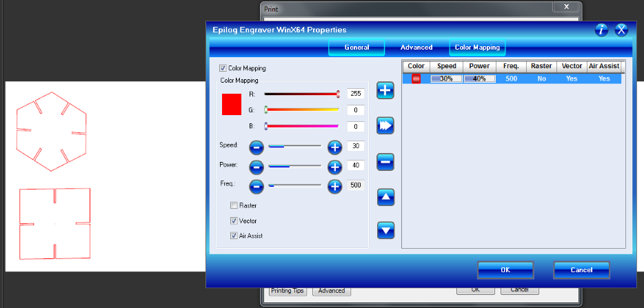Click the Power slider track
This screenshot has height=308, width=644.
(x=295, y=166)
